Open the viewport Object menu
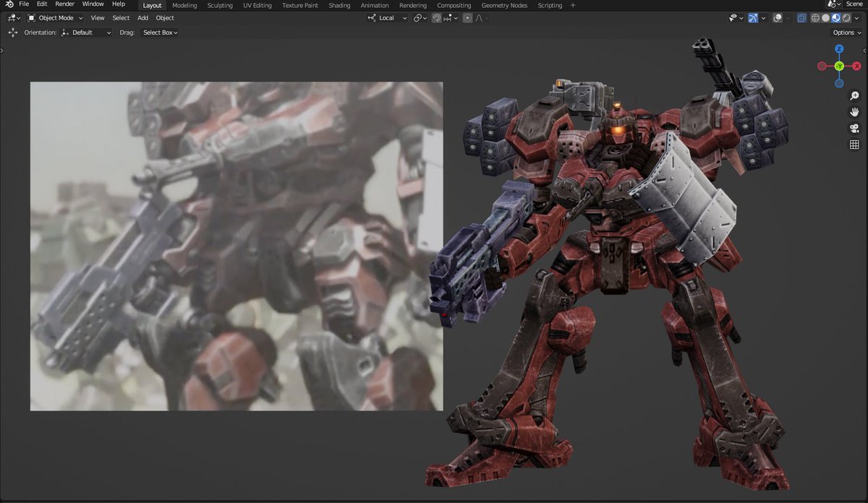 click(165, 17)
